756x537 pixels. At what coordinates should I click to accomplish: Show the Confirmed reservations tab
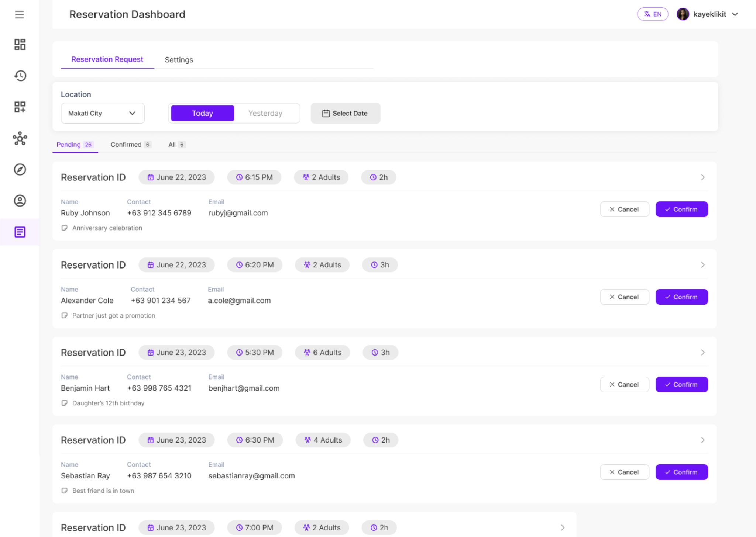click(131, 145)
